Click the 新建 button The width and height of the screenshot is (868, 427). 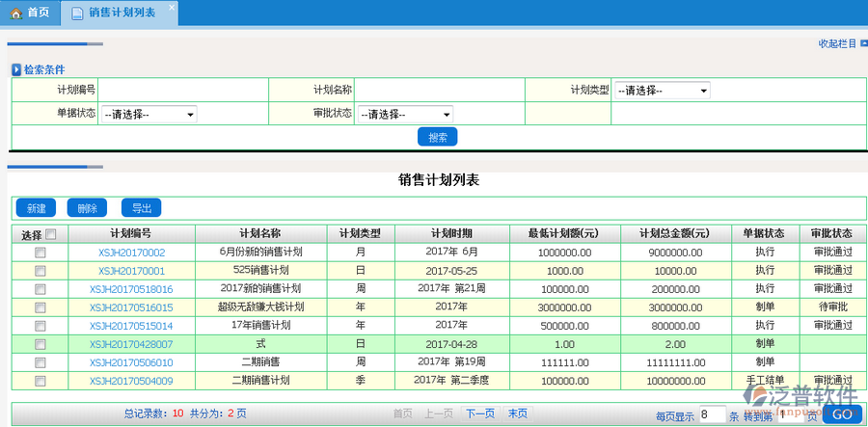[x=36, y=208]
